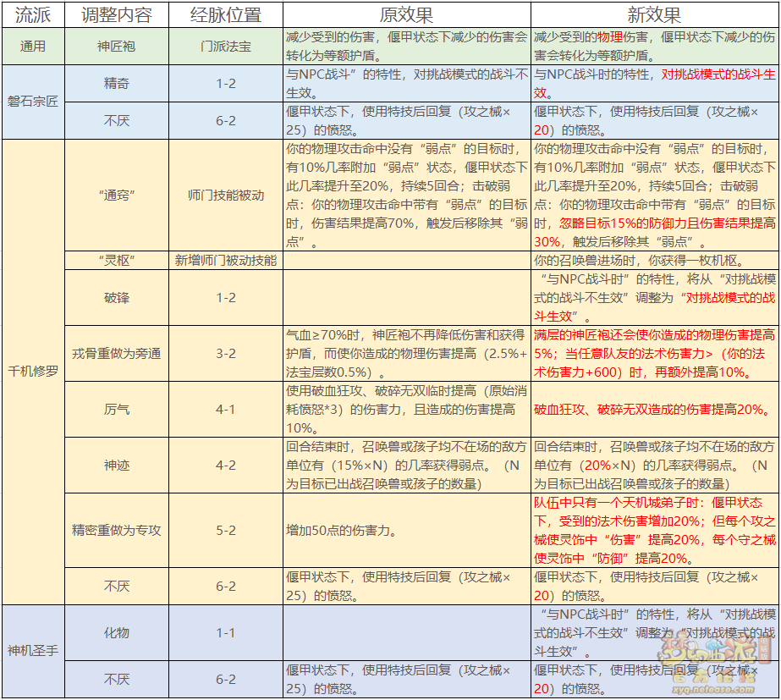Select the "灵枢" cell
Image resolution: width=781 pixels, height=700 pixels.
pyautogui.click(x=117, y=260)
